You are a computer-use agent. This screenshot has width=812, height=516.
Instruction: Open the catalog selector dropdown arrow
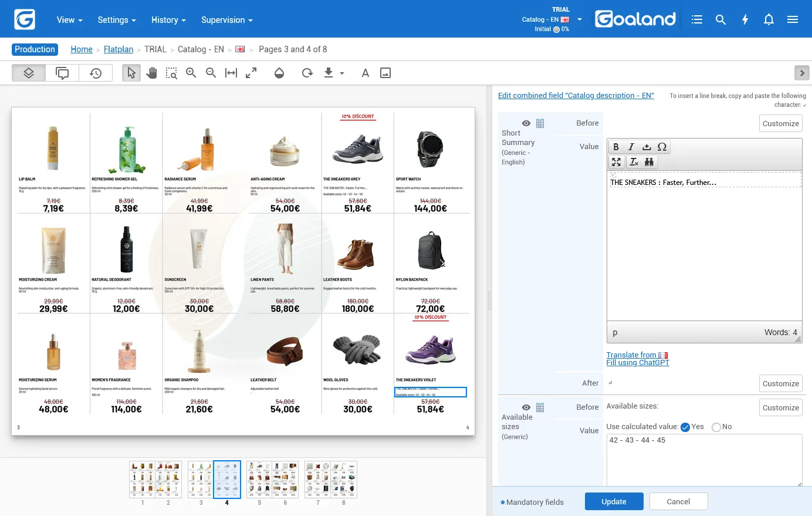coord(580,19)
